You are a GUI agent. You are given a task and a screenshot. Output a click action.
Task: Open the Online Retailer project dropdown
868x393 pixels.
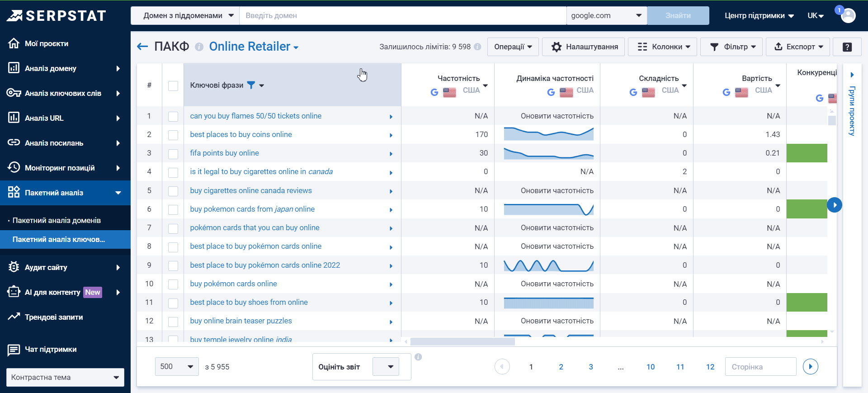(x=254, y=47)
